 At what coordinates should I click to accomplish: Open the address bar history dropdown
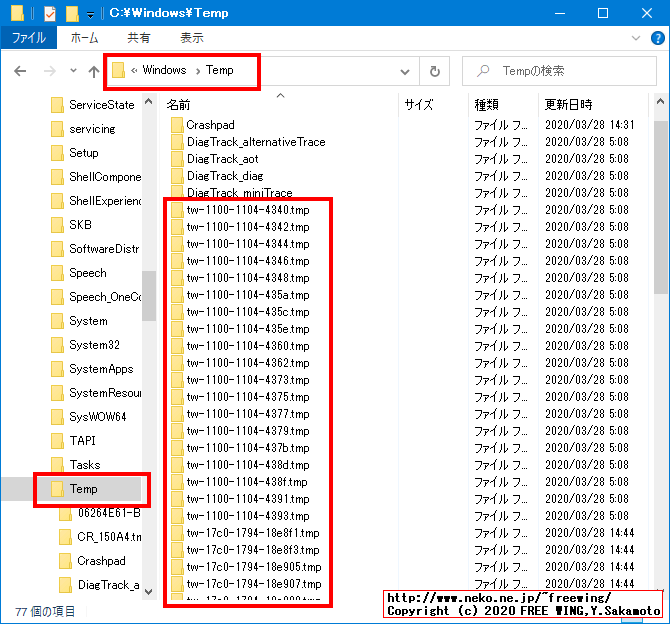pos(405,71)
